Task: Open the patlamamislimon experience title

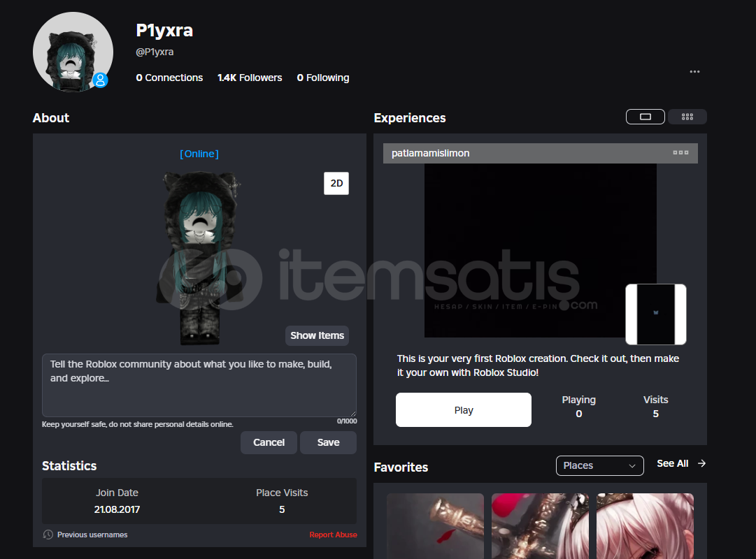Action: pyautogui.click(x=431, y=153)
